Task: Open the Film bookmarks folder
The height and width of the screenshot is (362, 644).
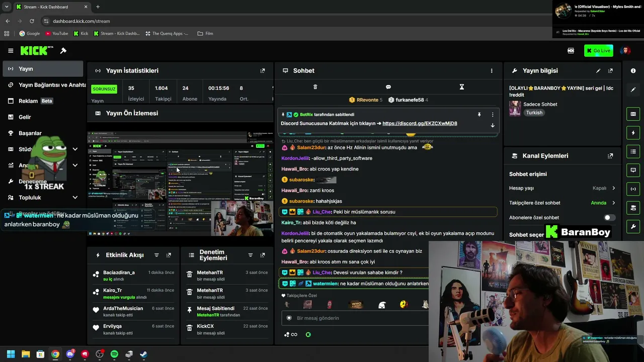Action: [x=205, y=34]
